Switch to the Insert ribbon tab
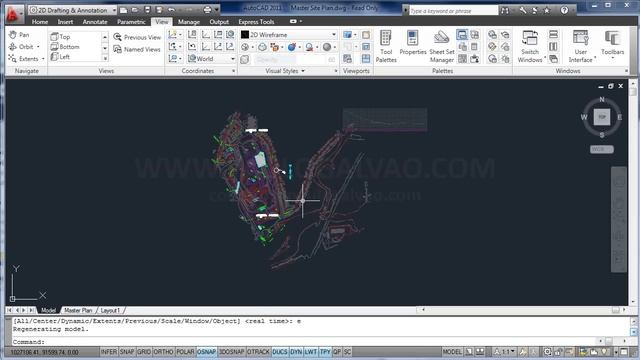This screenshot has width=640, height=360. (x=65, y=22)
